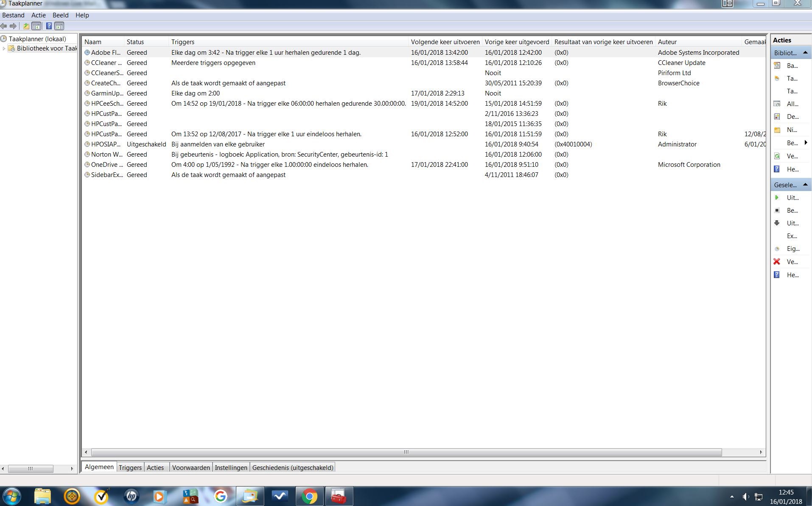Viewport: 812px width, 506px height.
Task: Show hidden tray icons arrow
Action: [732, 497]
